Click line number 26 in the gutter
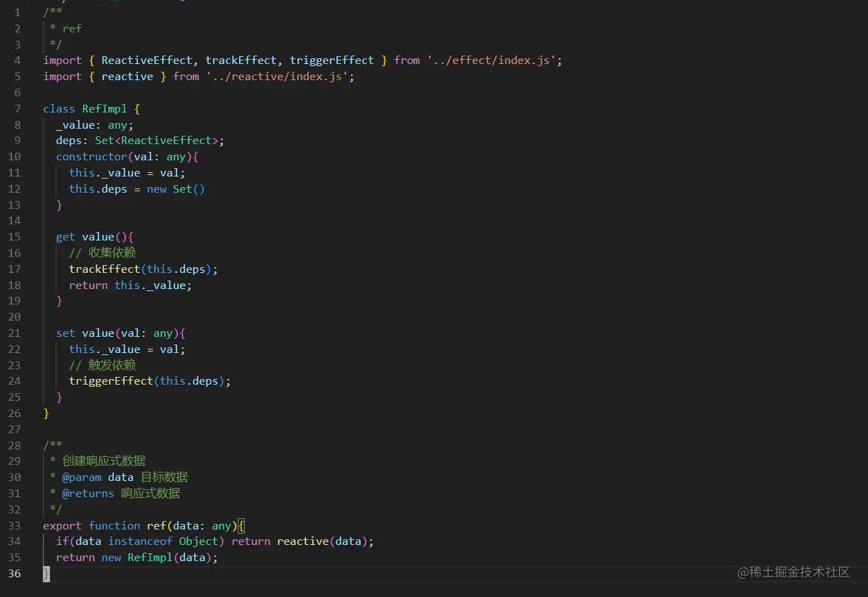 (15, 413)
